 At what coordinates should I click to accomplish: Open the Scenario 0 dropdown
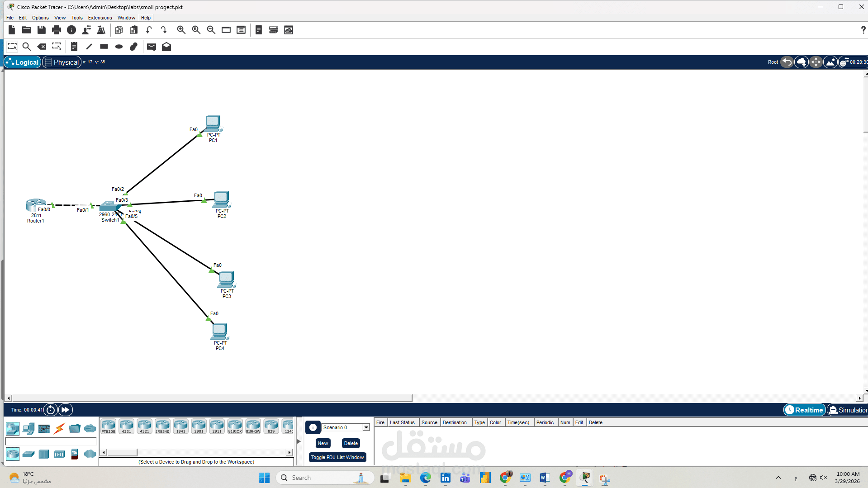click(x=365, y=427)
